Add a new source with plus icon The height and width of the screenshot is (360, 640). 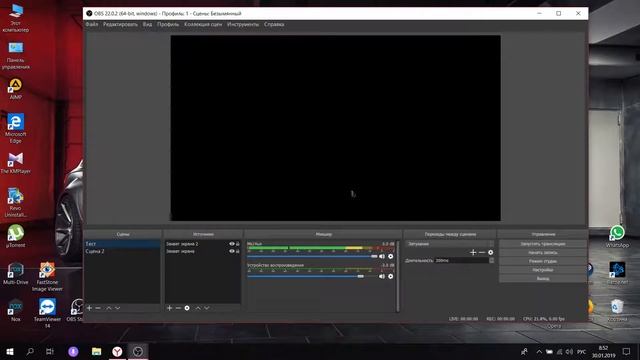pos(169,308)
